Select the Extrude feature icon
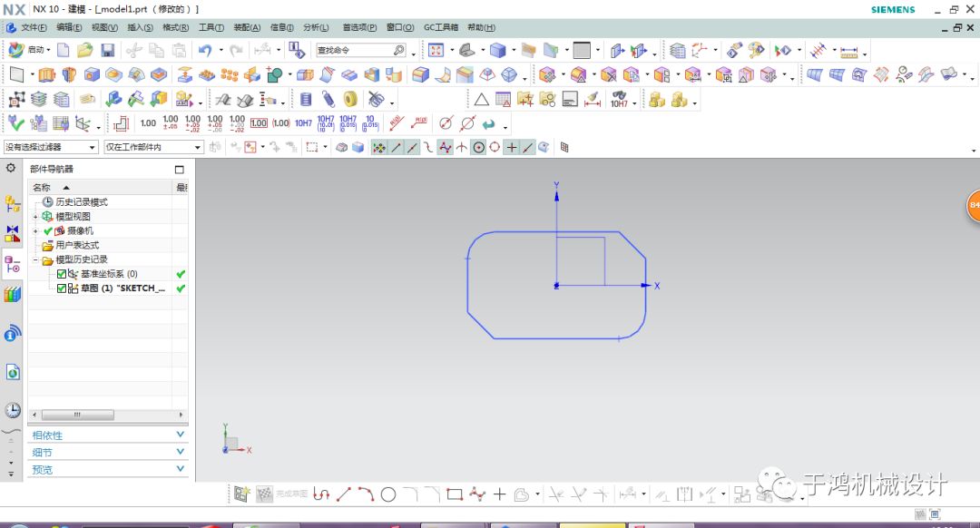The height and width of the screenshot is (528, 980). point(47,75)
